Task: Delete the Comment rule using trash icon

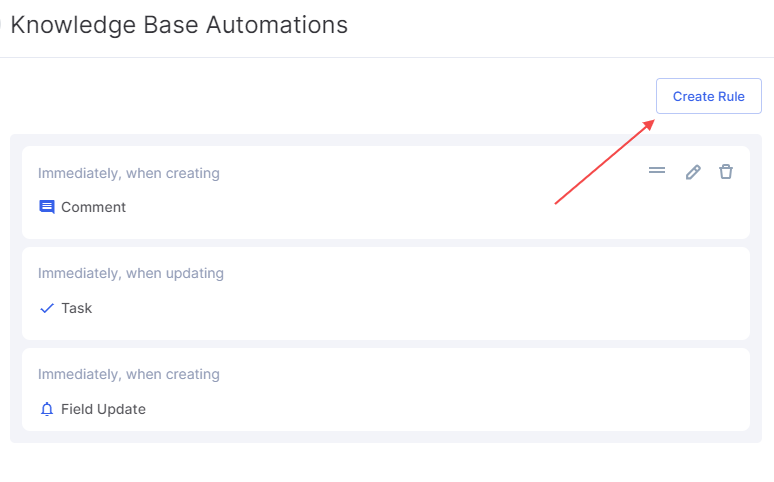Action: [726, 171]
